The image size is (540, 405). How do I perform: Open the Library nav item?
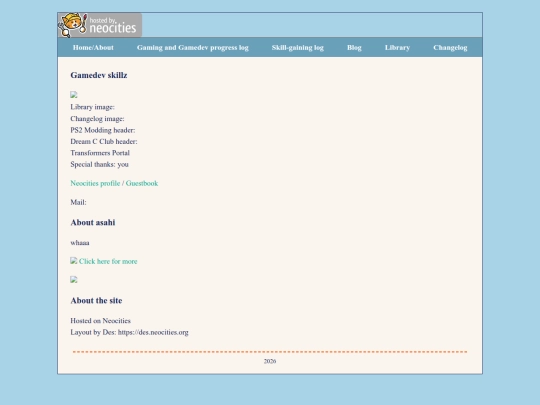tap(397, 48)
